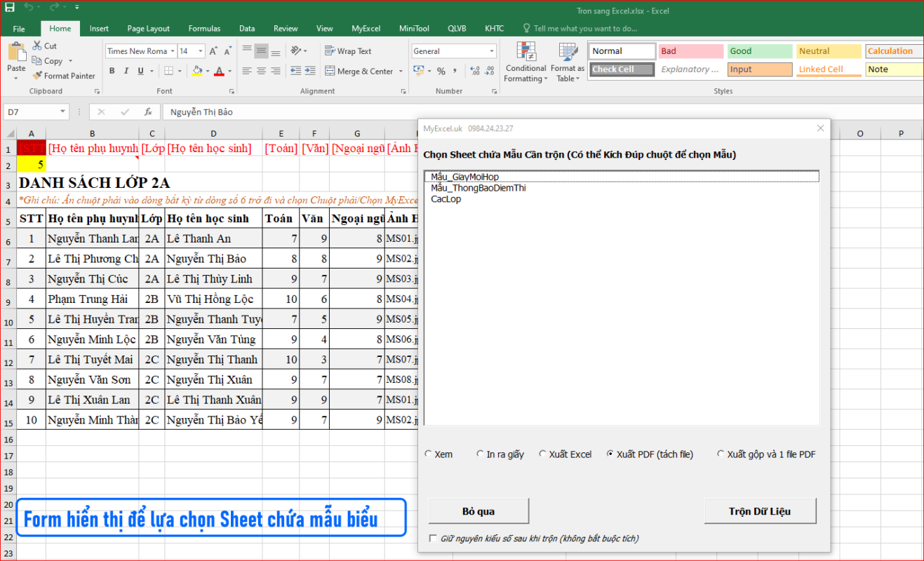Image resolution: width=924 pixels, height=561 pixels.
Task: Click the Insert Function fx icon
Action: click(148, 111)
